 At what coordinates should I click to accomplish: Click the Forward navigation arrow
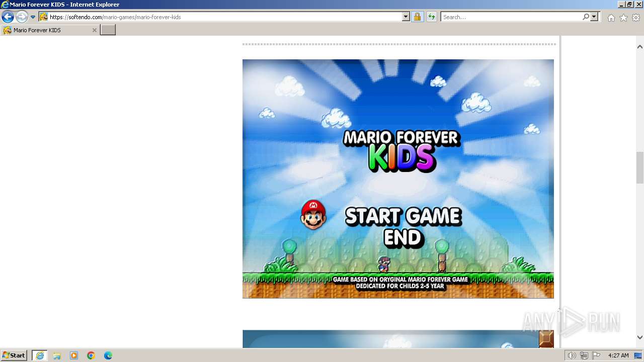coord(22,17)
